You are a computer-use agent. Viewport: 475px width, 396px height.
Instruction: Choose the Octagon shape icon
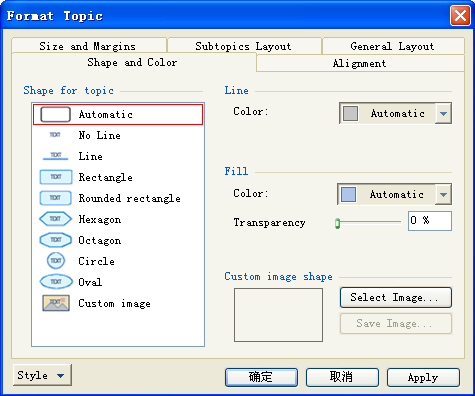[56, 240]
